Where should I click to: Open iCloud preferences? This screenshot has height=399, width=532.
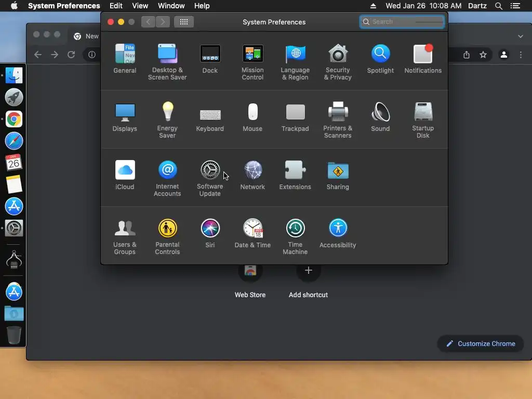(x=125, y=176)
